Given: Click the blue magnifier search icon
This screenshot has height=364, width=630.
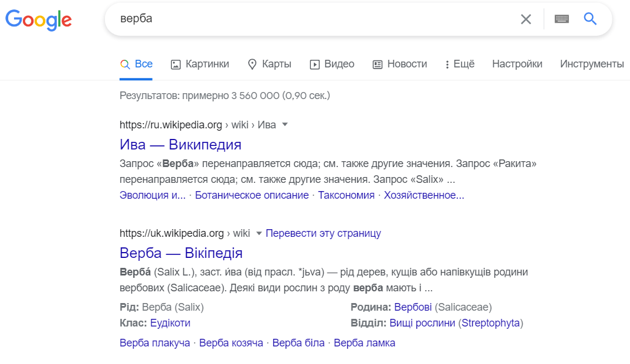Looking at the screenshot, I should tap(590, 18).
